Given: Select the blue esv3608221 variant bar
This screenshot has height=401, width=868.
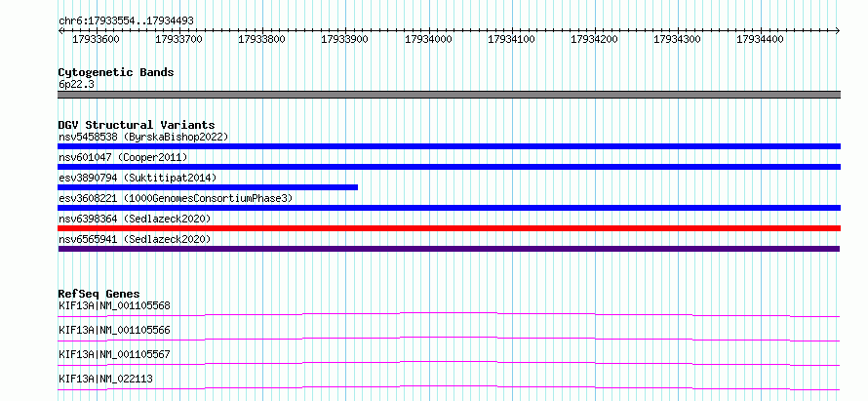Looking at the screenshot, I should point(449,208).
